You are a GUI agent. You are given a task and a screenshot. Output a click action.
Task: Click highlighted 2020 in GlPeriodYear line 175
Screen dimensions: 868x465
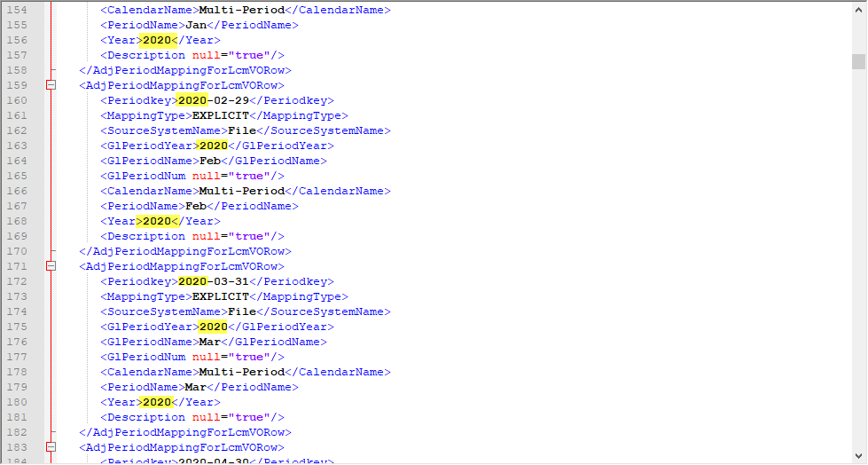[213, 327]
